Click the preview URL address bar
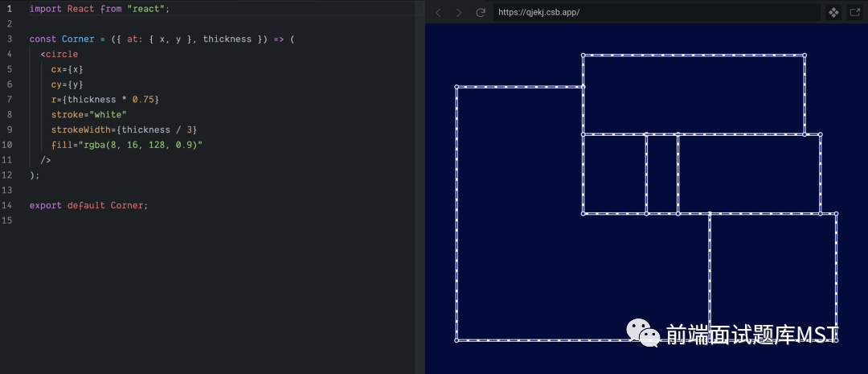868x374 pixels. [x=657, y=13]
